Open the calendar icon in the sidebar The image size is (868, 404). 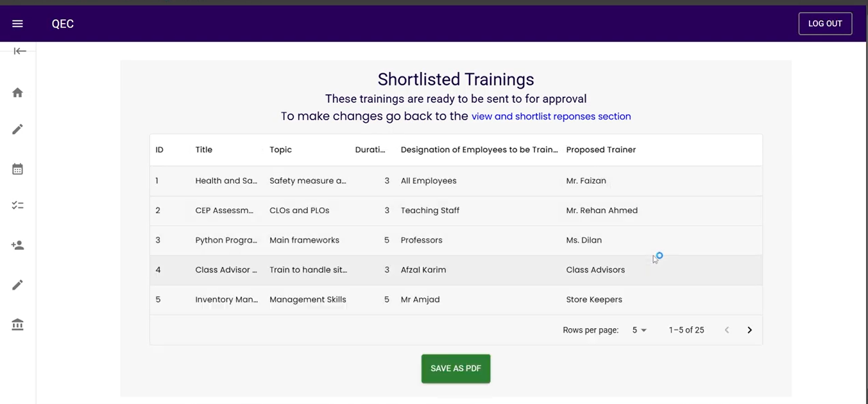(x=17, y=170)
